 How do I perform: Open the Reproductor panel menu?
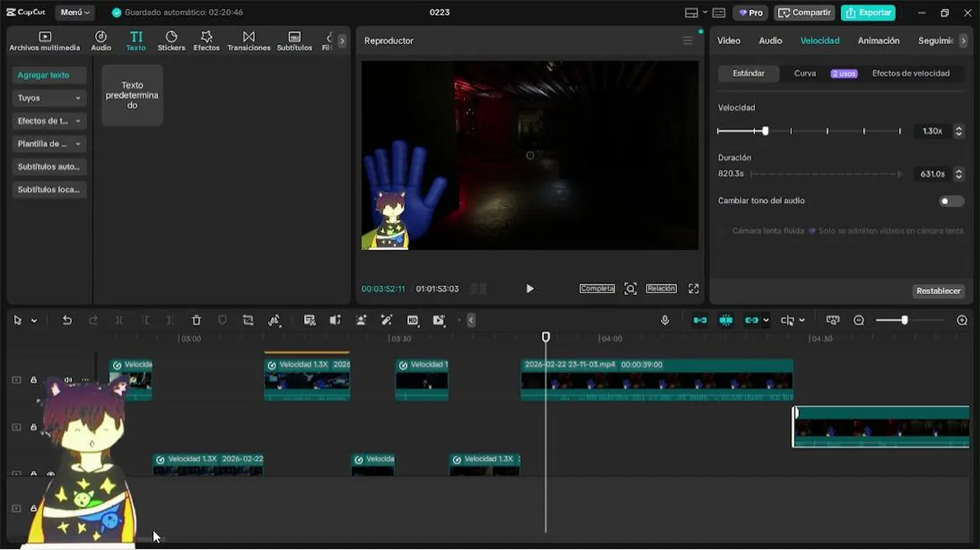pyautogui.click(x=688, y=41)
